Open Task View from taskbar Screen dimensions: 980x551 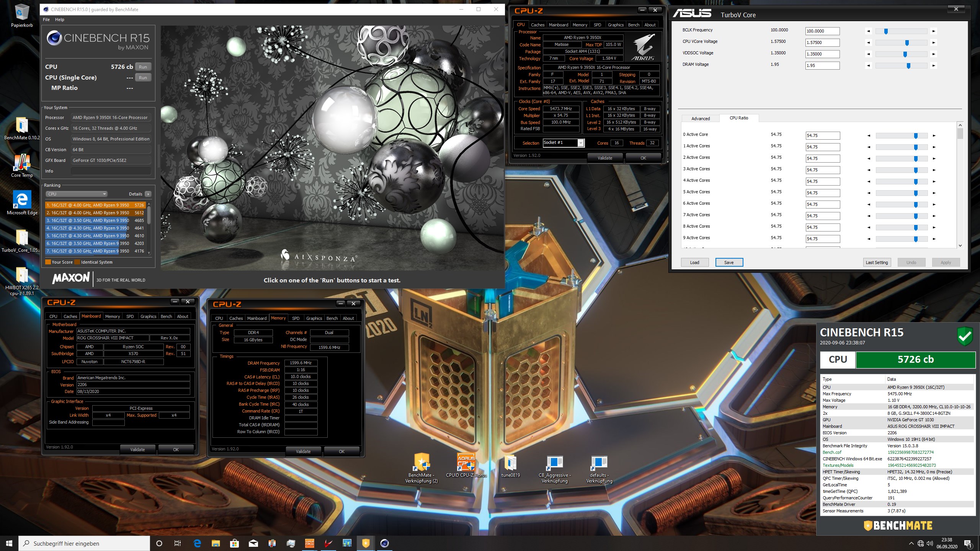[178, 543]
